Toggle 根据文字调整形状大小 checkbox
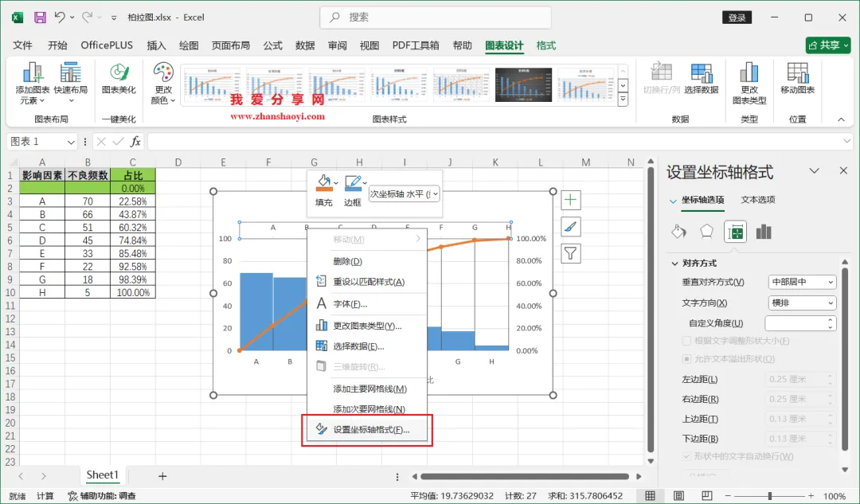Image resolution: width=860 pixels, height=504 pixels. click(686, 341)
